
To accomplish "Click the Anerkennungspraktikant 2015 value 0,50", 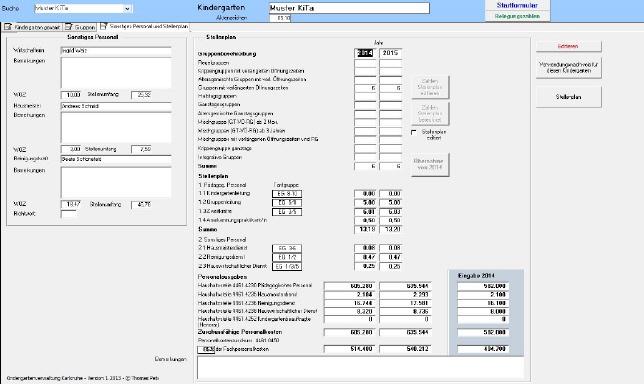I will [x=390, y=221].
